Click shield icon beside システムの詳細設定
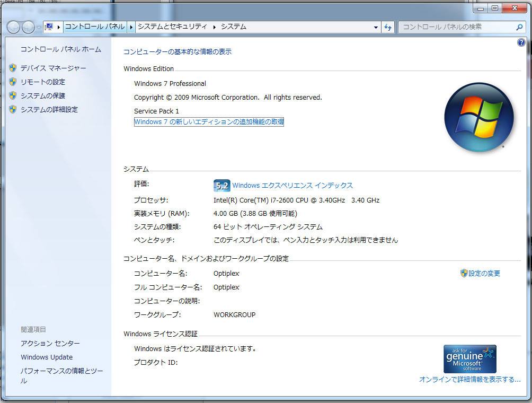 click(13, 109)
